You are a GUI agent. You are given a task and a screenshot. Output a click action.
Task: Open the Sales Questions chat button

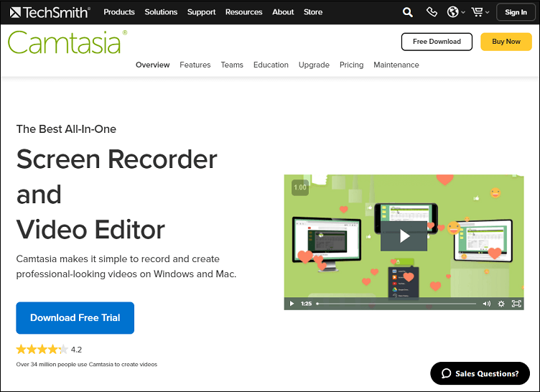pyautogui.click(x=480, y=373)
